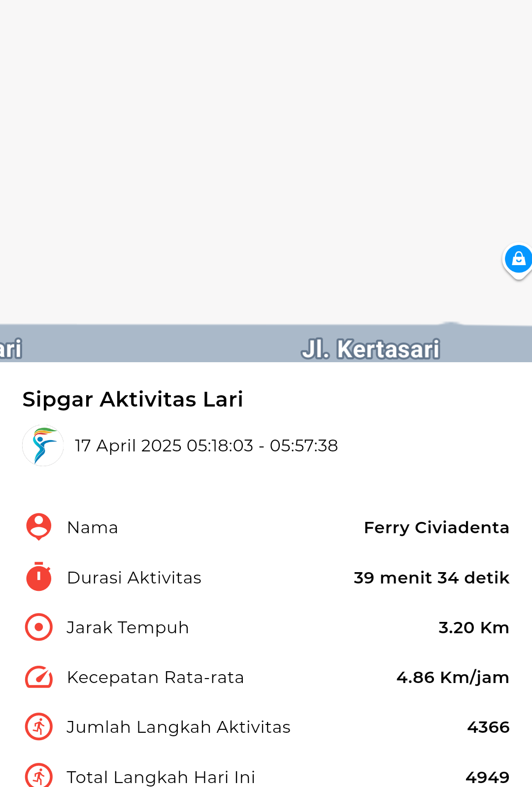Screen dimensions: 532x787
Task: Tap the 3.20 Km distance value
Action: [x=474, y=627]
